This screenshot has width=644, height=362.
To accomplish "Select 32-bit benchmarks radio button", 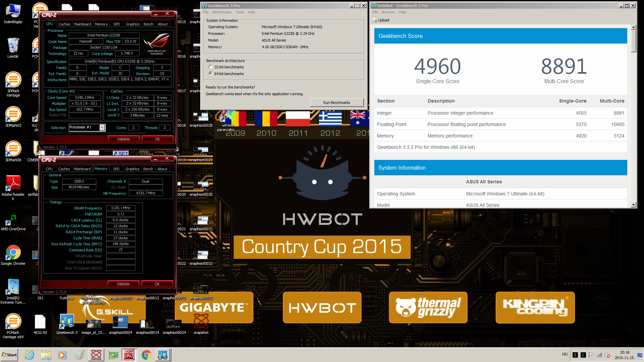I will 211,67.
